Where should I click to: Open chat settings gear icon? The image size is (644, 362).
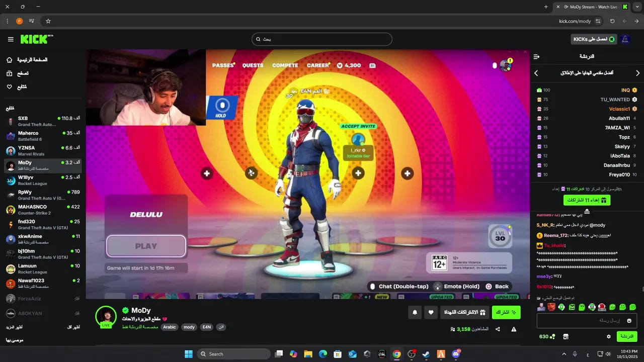608,337
